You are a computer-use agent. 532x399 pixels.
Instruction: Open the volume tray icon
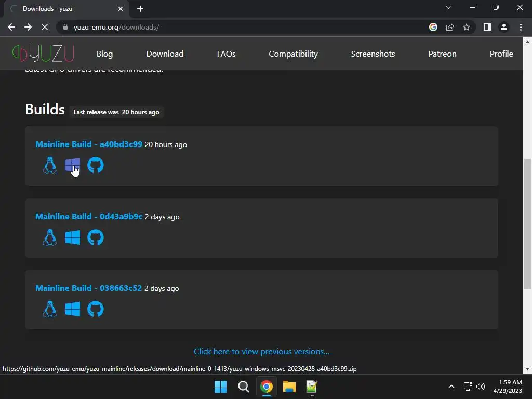481,387
